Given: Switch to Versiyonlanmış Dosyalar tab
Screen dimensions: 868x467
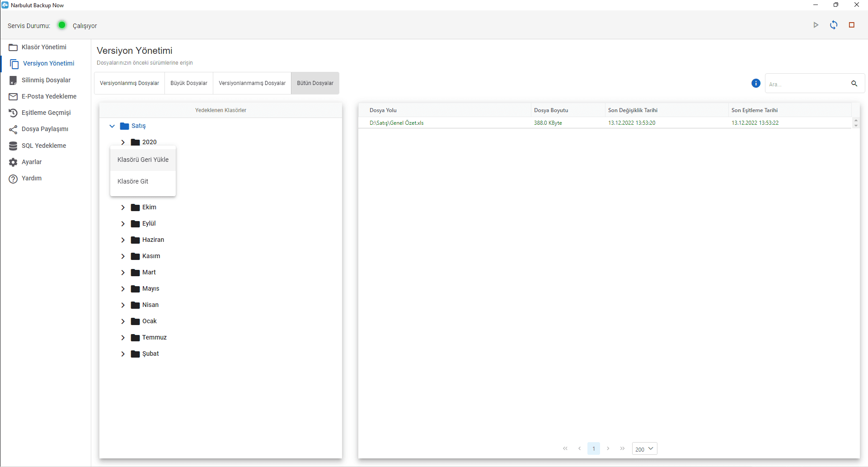Looking at the screenshot, I should [x=129, y=83].
